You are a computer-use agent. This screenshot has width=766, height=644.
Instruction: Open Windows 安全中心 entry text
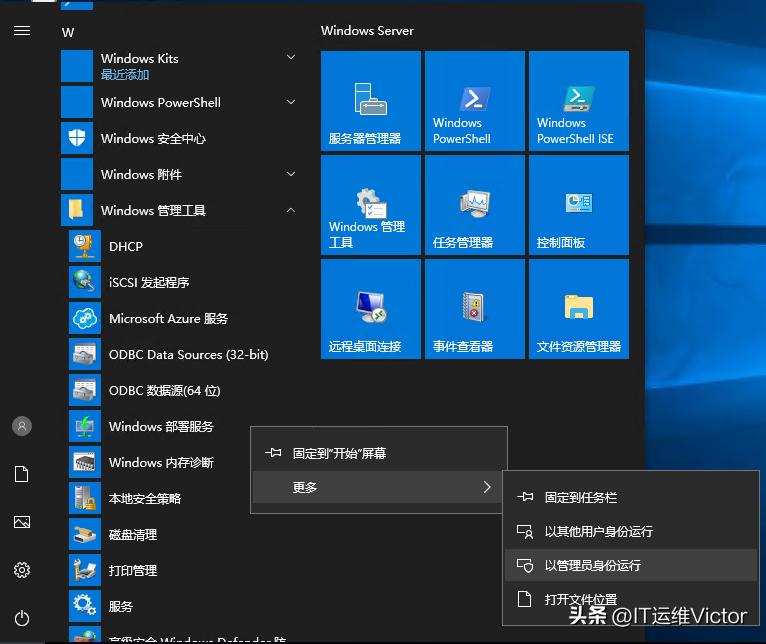[x=153, y=139]
